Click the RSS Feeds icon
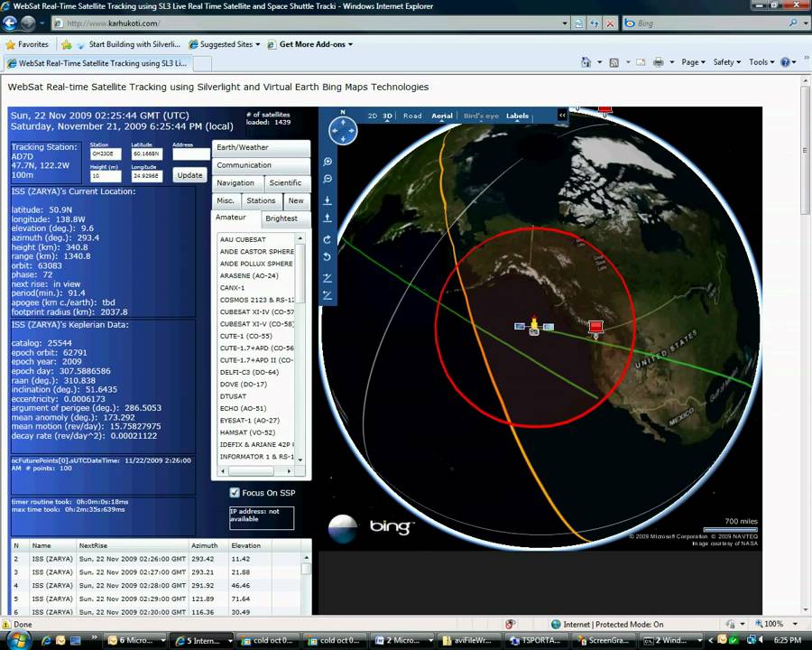 [614, 62]
